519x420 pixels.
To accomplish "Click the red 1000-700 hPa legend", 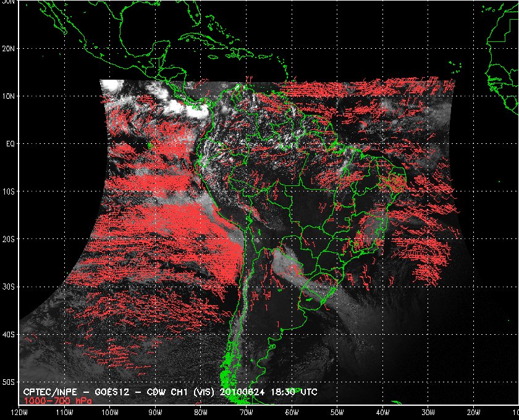I will (x=57, y=401).
